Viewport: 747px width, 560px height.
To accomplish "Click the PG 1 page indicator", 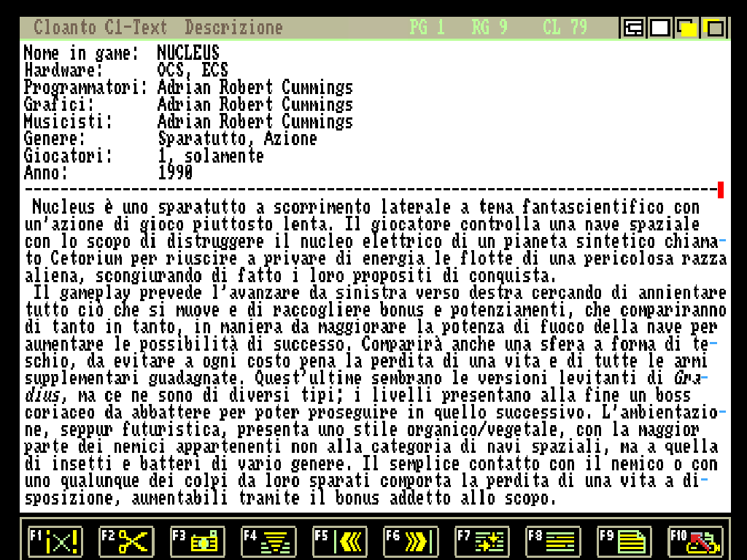I will 427,28.
